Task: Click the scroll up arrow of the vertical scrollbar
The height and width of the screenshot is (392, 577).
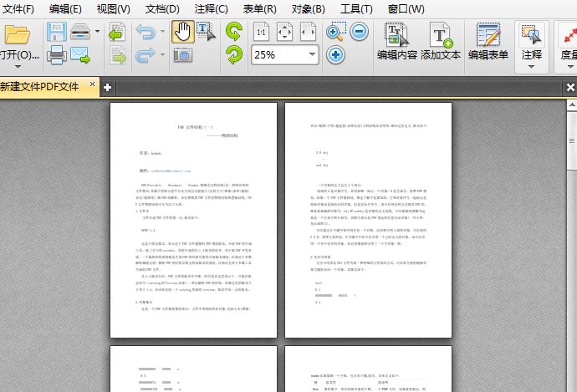Action: tap(572, 105)
